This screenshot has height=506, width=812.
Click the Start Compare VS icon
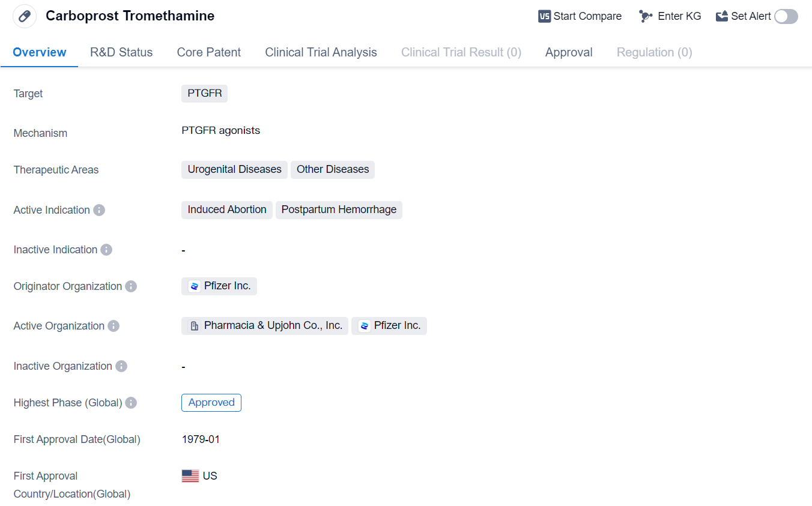coord(544,16)
